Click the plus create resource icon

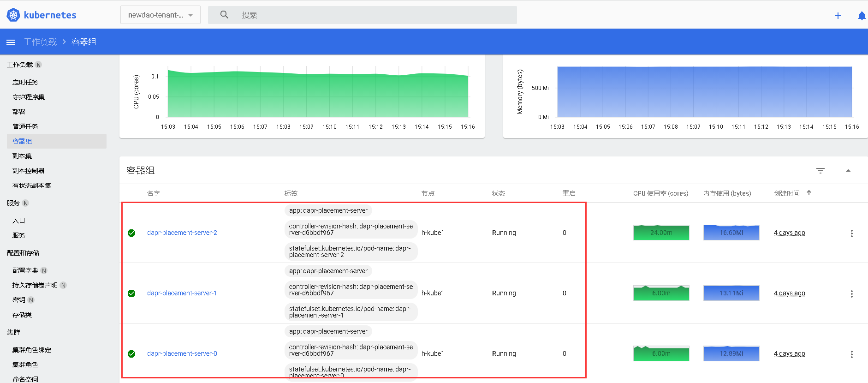point(838,16)
